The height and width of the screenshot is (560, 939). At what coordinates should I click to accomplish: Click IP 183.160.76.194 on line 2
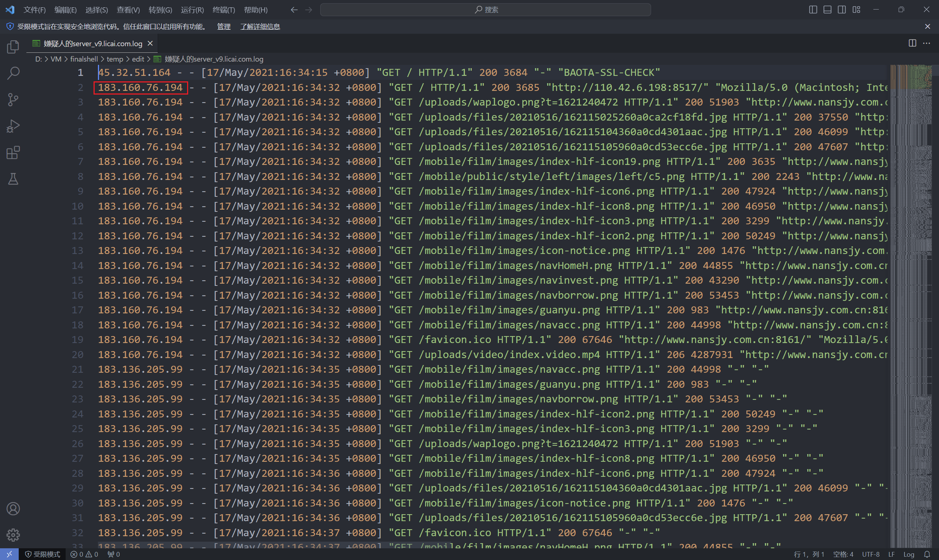pos(140,88)
